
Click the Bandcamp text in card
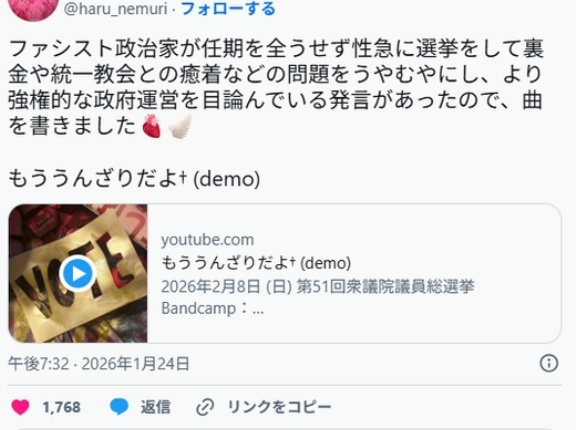click(198, 308)
